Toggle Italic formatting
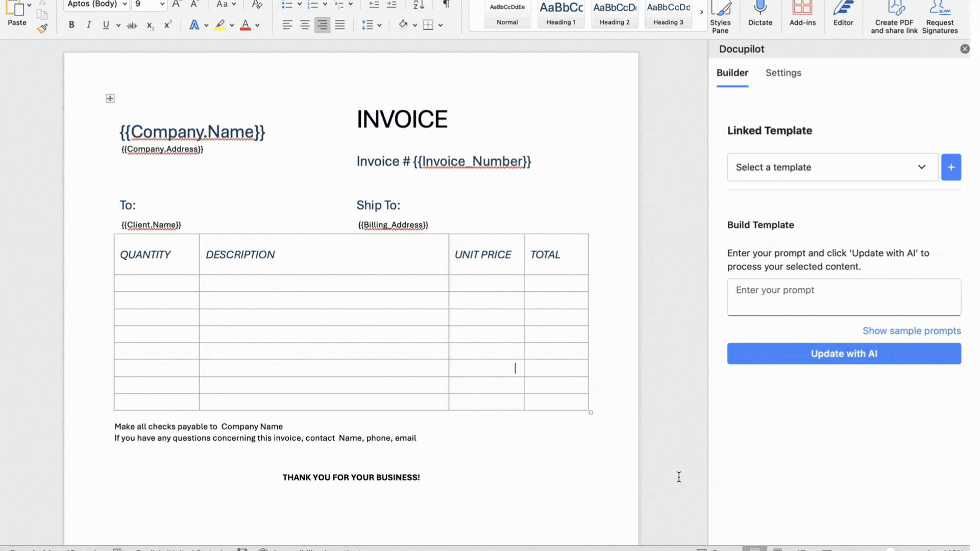Image resolution: width=980 pixels, height=551 pixels. point(89,25)
